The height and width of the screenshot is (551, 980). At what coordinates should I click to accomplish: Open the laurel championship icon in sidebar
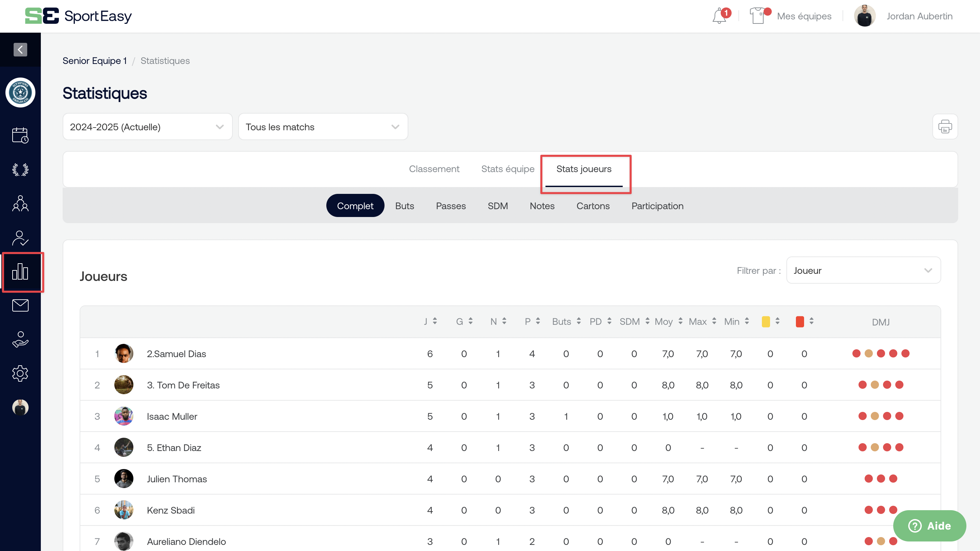pyautogui.click(x=20, y=170)
